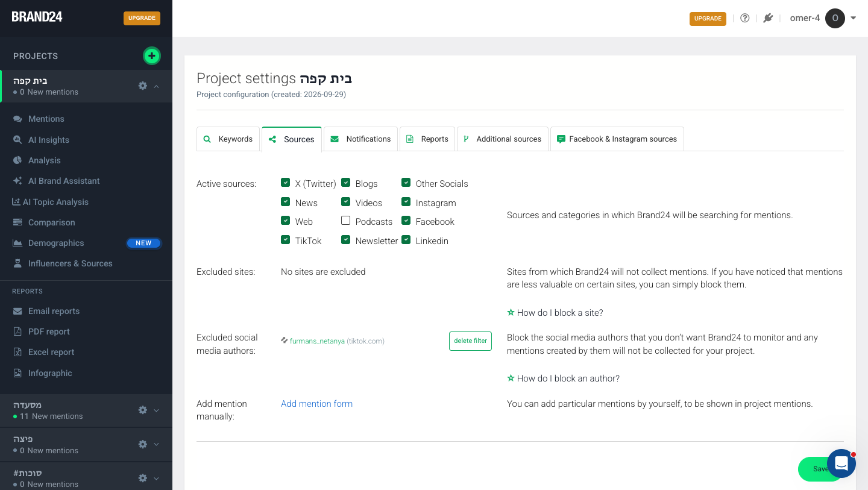Image resolution: width=868 pixels, height=490 pixels.
Task: Open AI Topic Analysis in sidebar
Action: point(55,202)
